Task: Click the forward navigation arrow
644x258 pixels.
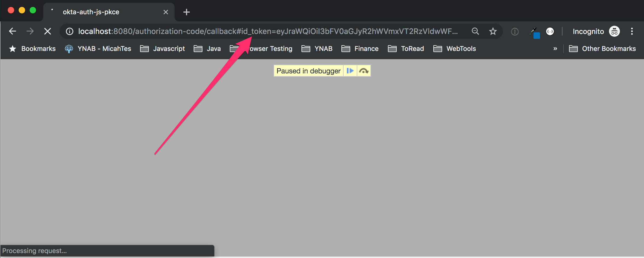Action: [x=30, y=31]
